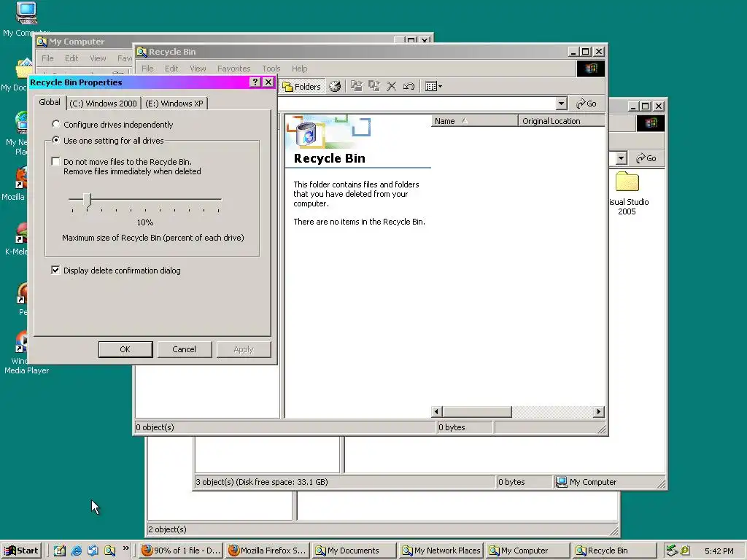This screenshot has width=747, height=560.
Task: Click OK in Recycle Bin Properties
Action: [125, 349]
